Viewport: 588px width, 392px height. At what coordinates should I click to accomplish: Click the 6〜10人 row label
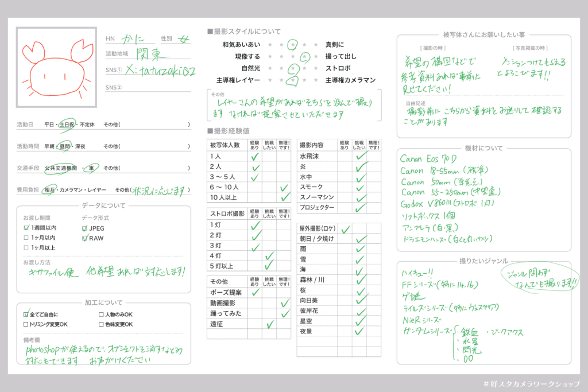tap(225, 187)
